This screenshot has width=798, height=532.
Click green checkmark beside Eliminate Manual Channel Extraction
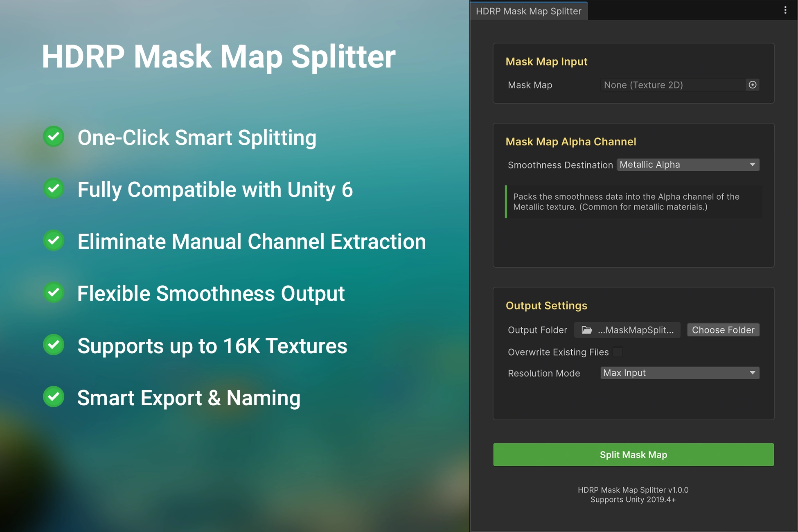tap(54, 241)
